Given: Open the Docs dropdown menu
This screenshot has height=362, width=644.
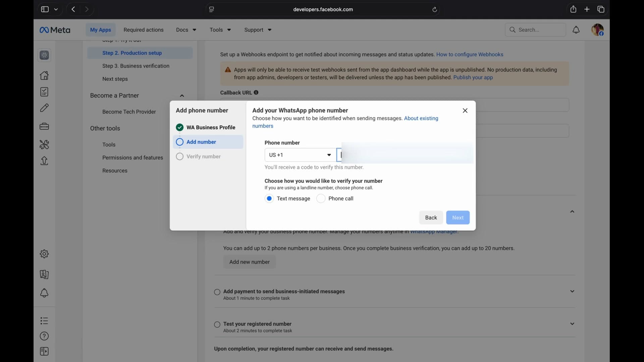Looking at the screenshot, I should (186, 30).
